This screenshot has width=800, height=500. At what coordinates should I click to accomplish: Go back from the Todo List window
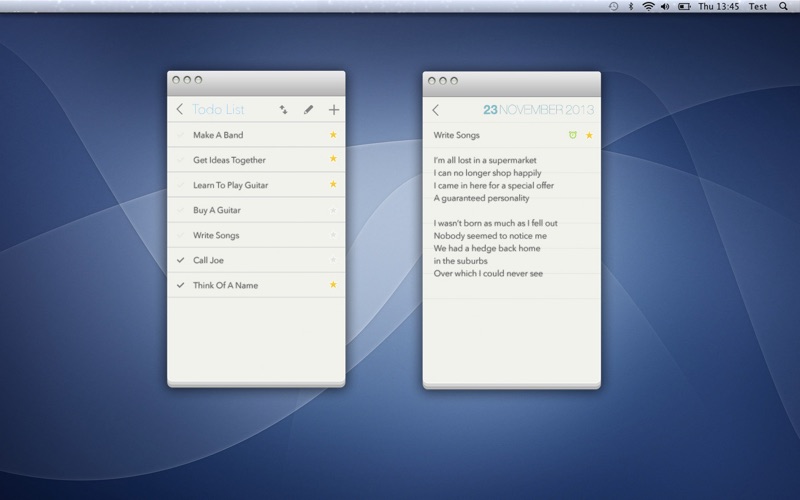(x=180, y=109)
